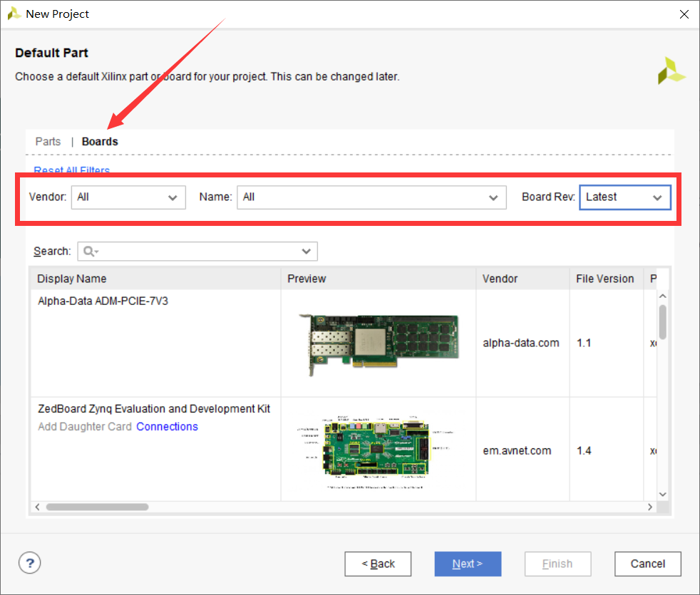Click Add Daughter Card text
Viewport: 700px width, 595px height.
point(85,427)
